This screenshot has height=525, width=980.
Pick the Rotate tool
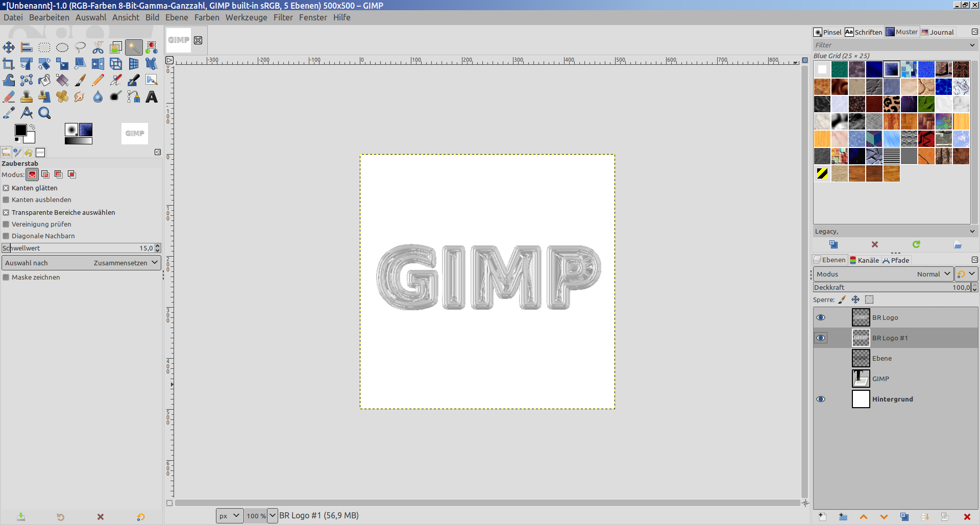pos(44,64)
